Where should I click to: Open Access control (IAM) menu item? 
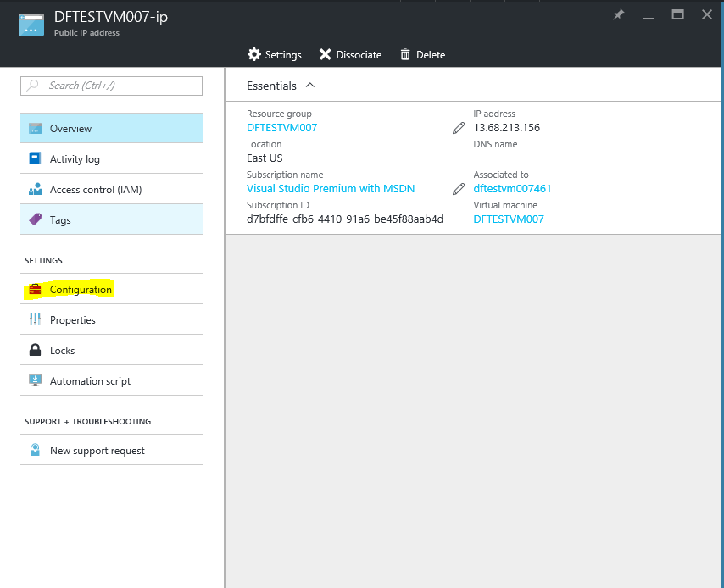click(111, 189)
